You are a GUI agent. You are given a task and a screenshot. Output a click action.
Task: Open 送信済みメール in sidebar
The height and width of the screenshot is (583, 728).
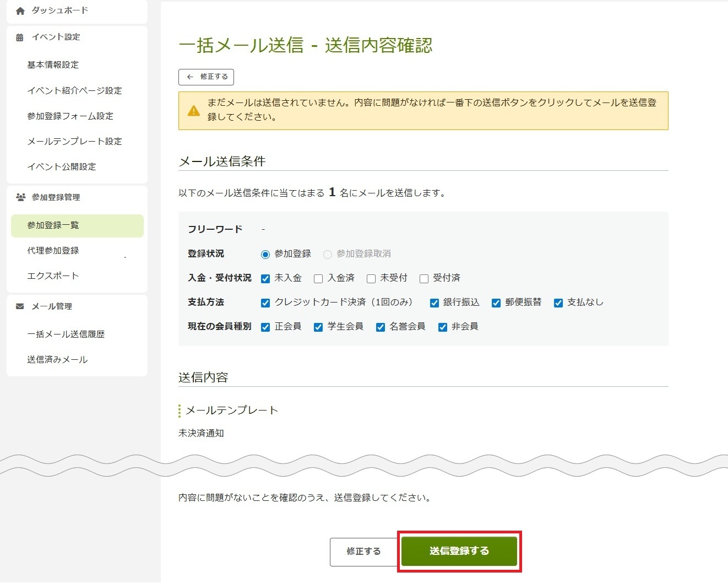(x=57, y=360)
